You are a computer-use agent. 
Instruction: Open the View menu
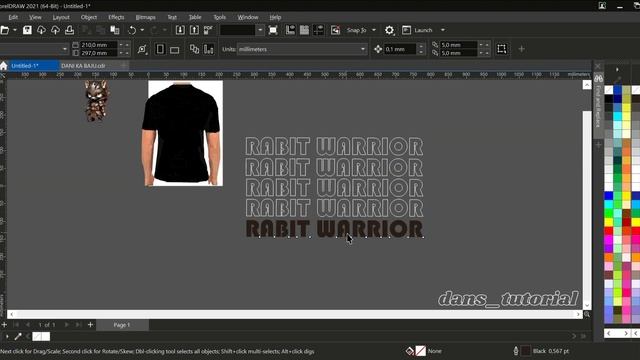pyautogui.click(x=35, y=17)
